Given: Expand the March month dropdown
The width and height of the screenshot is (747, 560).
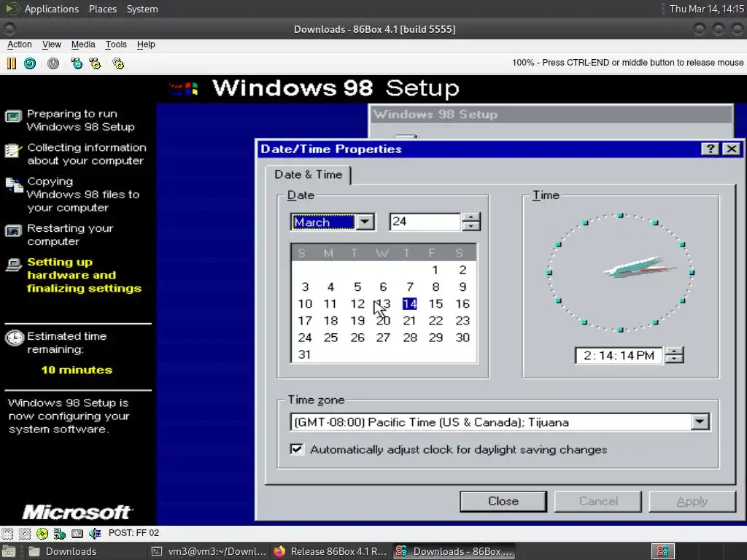Looking at the screenshot, I should (365, 222).
